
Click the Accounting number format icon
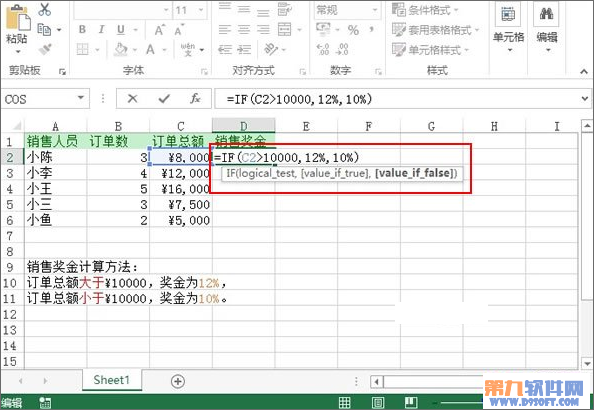[x=323, y=30]
